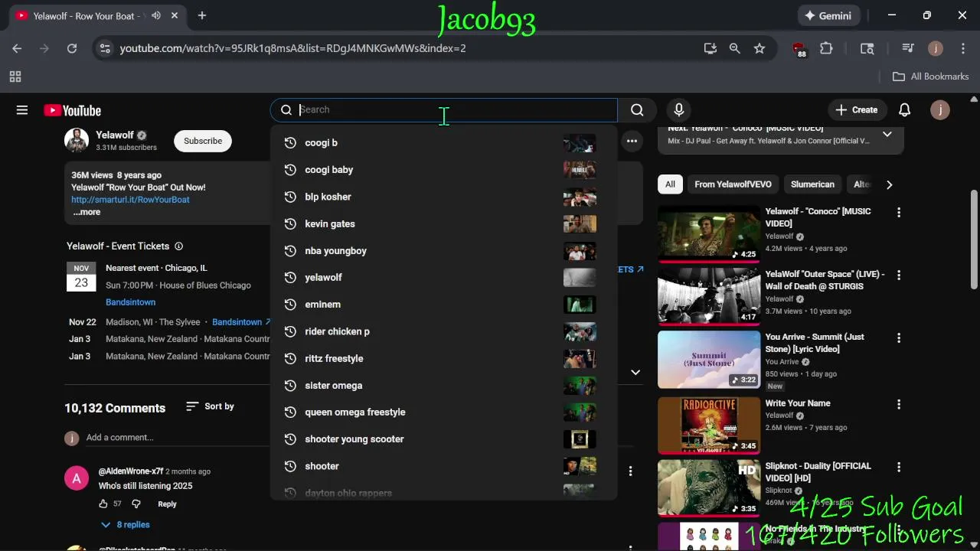Open Chrome zoom magnifier in address bar
This screenshot has height=551, width=980.
click(x=735, y=48)
